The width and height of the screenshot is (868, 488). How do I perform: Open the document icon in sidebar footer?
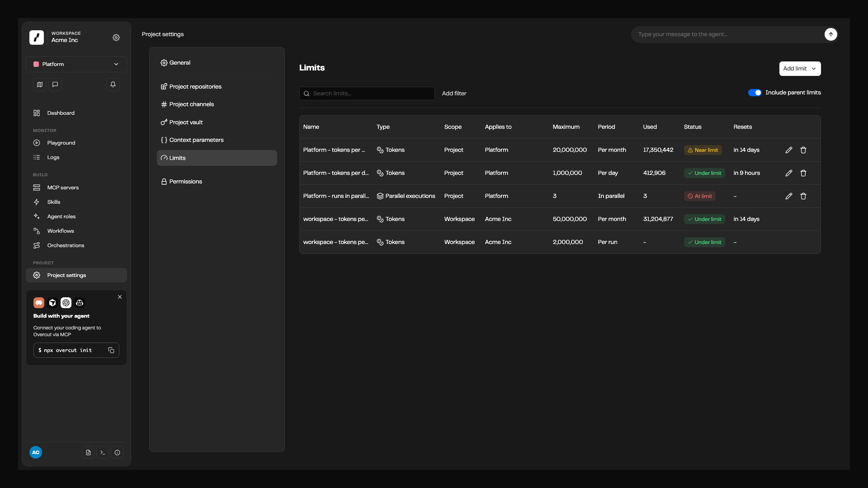pyautogui.click(x=88, y=452)
